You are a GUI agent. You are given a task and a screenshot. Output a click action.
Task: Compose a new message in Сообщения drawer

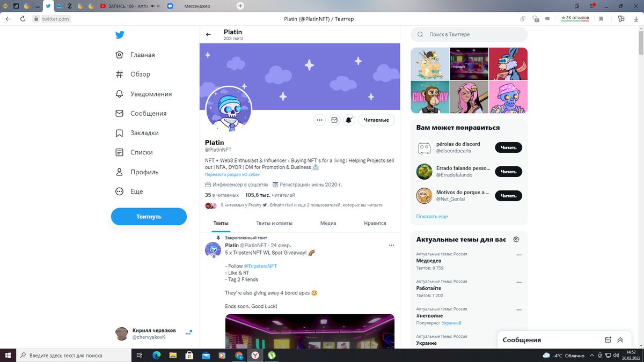pyautogui.click(x=608, y=340)
